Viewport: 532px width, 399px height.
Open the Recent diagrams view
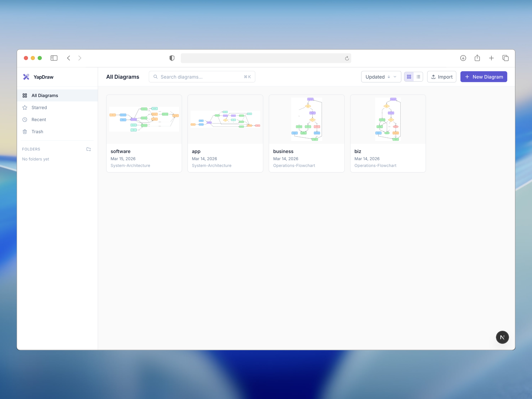point(39,120)
